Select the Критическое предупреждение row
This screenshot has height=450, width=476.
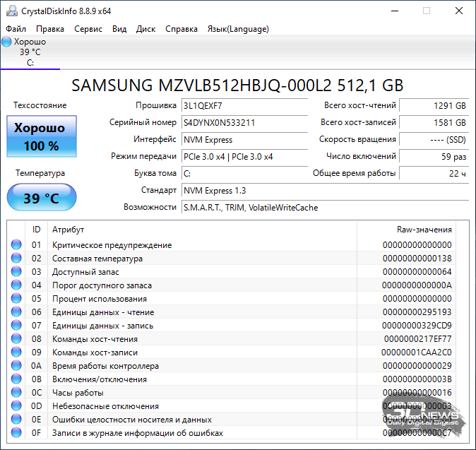pyautogui.click(x=232, y=244)
